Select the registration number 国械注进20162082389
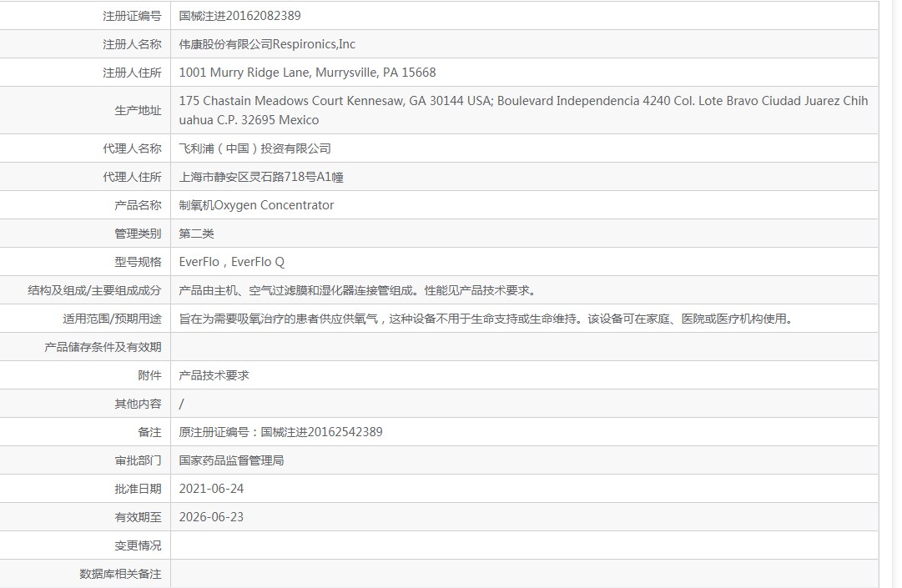The height and width of the screenshot is (588, 902). tap(239, 16)
